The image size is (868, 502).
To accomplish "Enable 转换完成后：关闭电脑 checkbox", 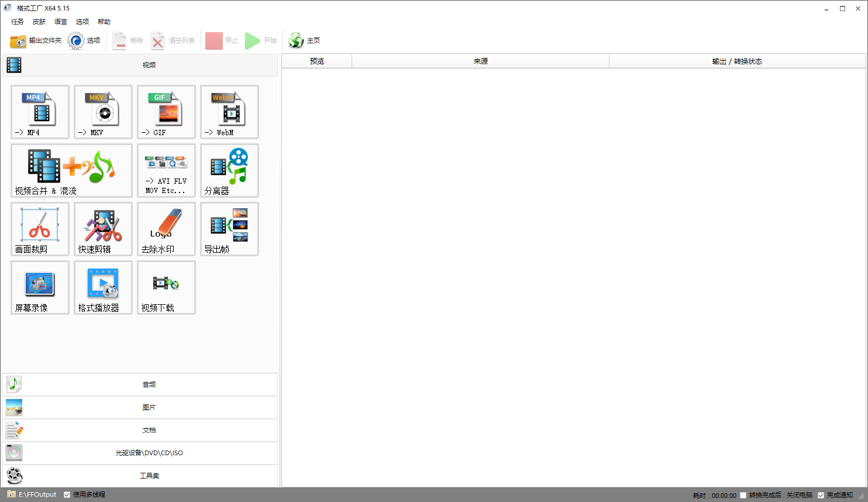I will pos(743,495).
